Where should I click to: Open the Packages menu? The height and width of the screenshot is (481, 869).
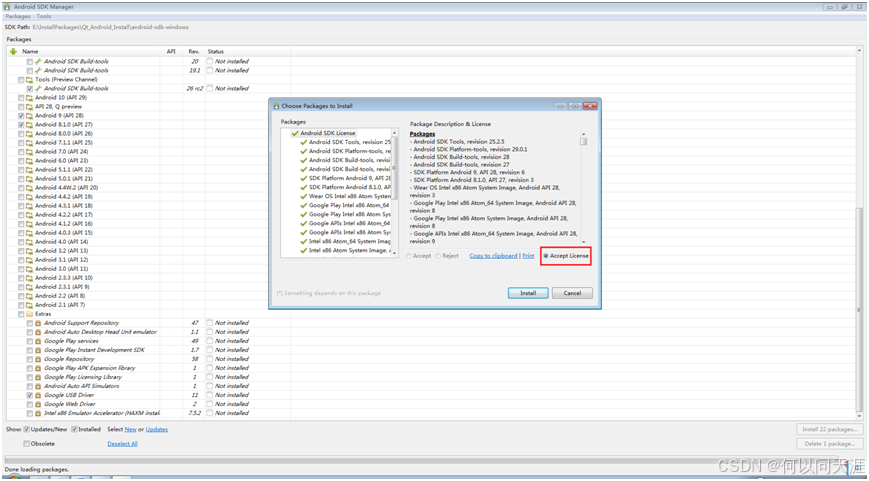click(x=18, y=17)
